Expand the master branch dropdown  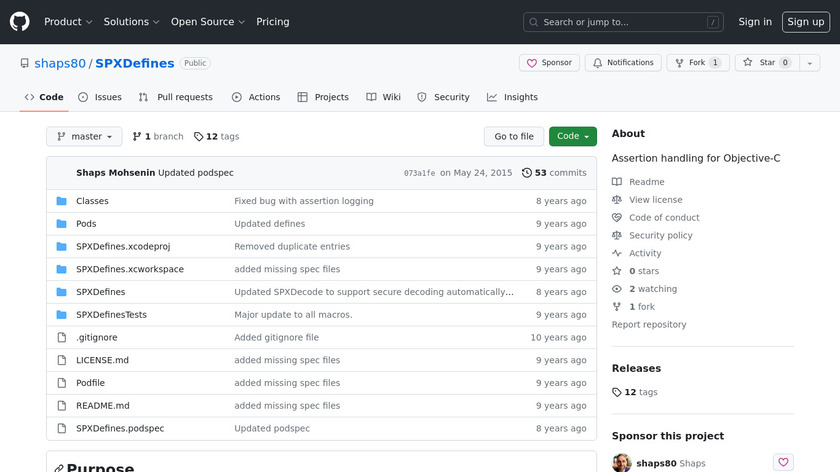coord(84,137)
